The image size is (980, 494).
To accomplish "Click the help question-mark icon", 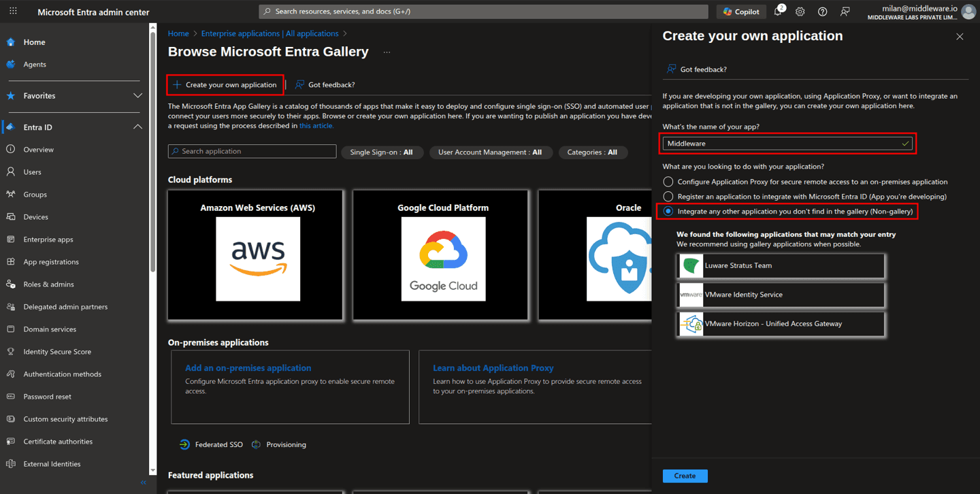I will tap(821, 11).
